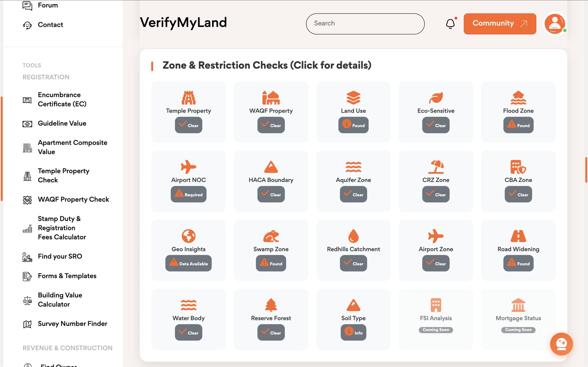Click Required badge under Airport NOC
Image resolution: width=588 pixels, height=367 pixels.
pos(188,195)
